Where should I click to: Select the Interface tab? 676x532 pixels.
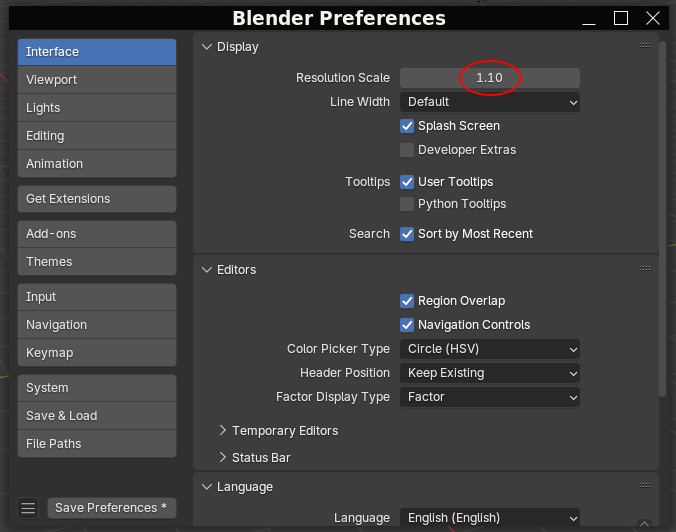(97, 52)
